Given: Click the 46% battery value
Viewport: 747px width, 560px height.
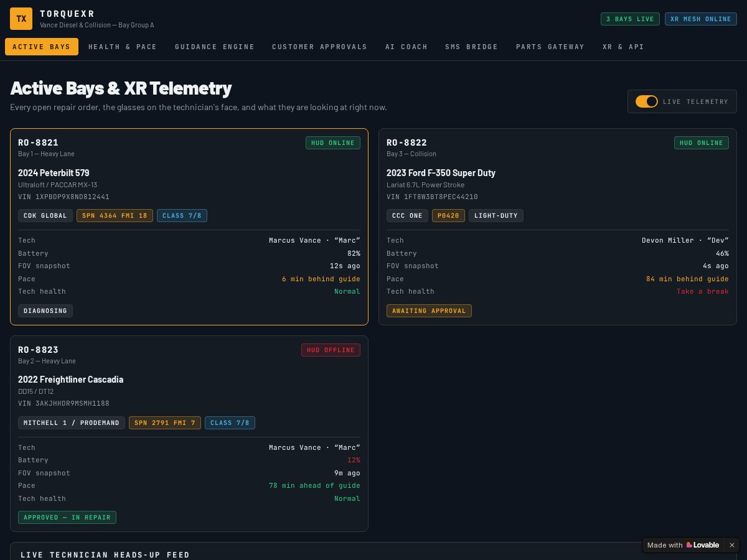Looking at the screenshot, I should click(722, 253).
